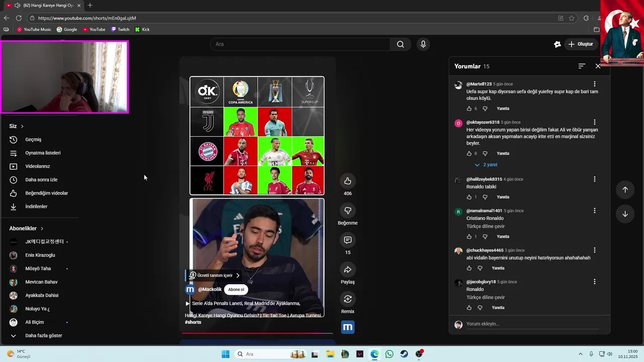
Task: Click the Mackolik sound thumbnail below Remix
Action: [x=348, y=327]
